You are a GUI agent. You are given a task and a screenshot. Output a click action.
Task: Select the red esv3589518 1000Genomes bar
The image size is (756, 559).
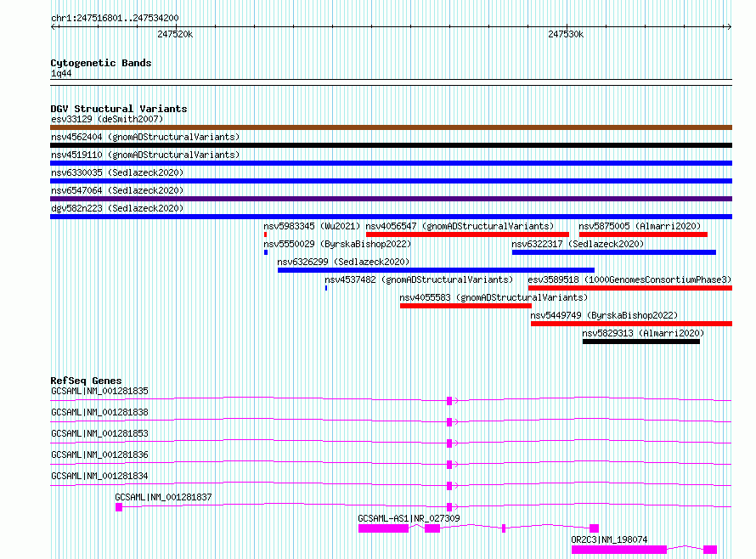click(630, 288)
